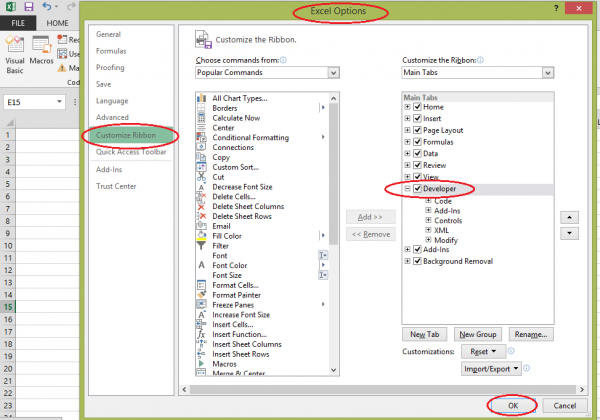Select Insert Sheet Rows command

pos(241,354)
